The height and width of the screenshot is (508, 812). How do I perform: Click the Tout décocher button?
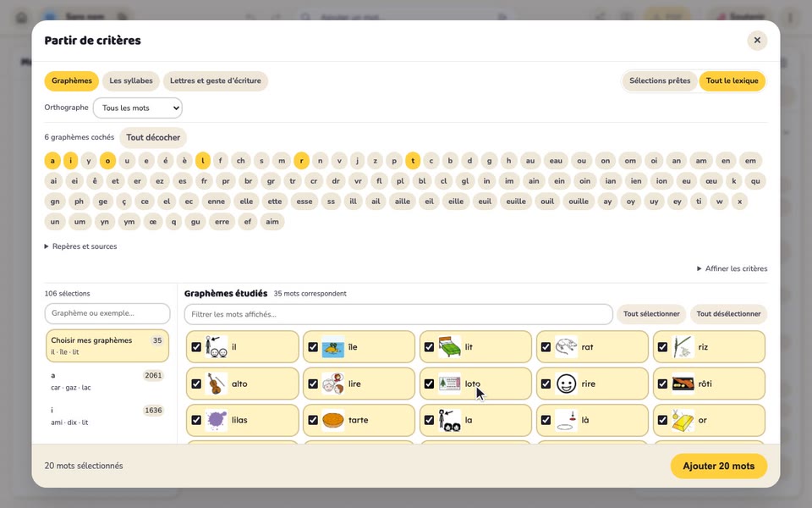(153, 137)
